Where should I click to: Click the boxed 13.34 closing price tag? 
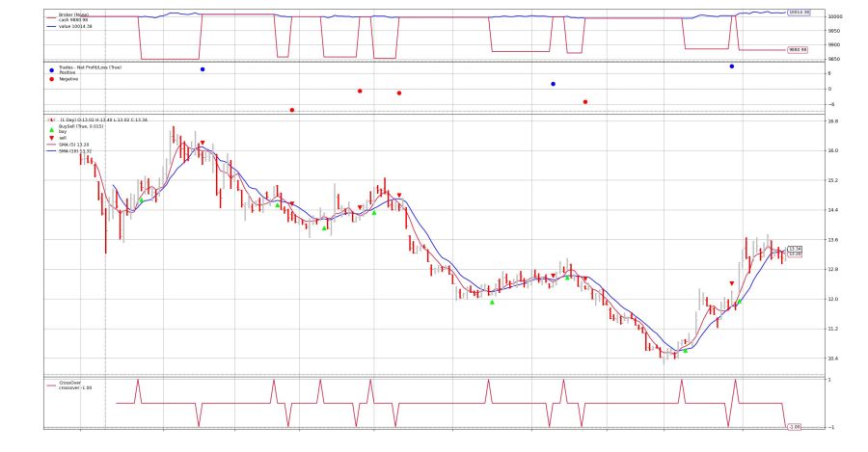[x=795, y=249]
